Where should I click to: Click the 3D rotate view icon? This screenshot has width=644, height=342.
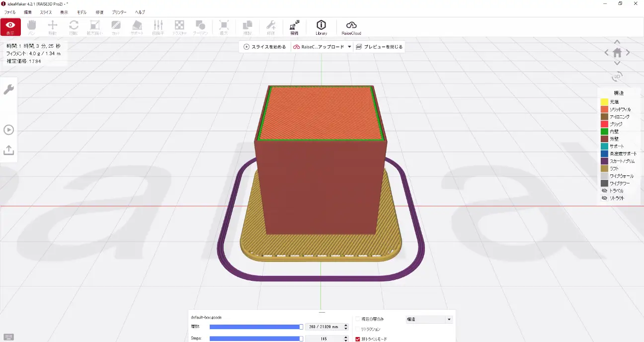point(617,77)
